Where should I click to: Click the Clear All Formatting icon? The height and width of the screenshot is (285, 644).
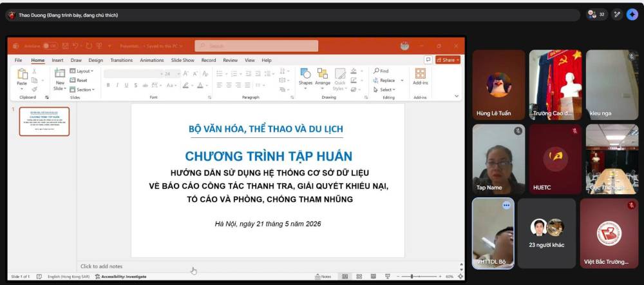pyautogui.click(x=205, y=74)
